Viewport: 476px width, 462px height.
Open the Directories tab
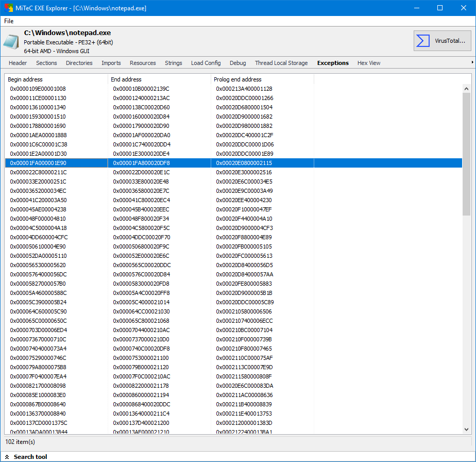79,63
